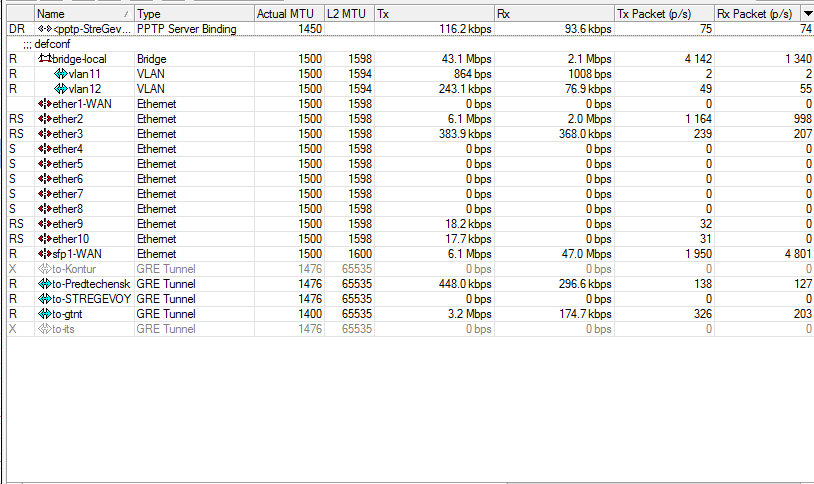Click the 47.0 Mbps Rx value
Screen dimensions: 814x484
click(587, 254)
